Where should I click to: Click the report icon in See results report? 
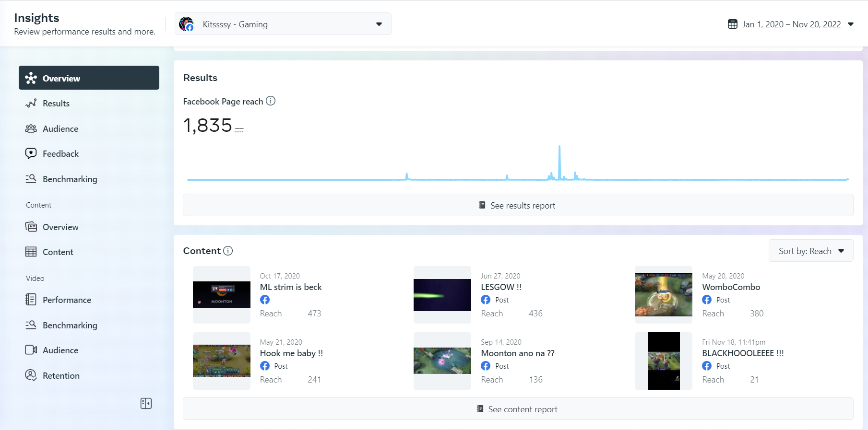(482, 205)
